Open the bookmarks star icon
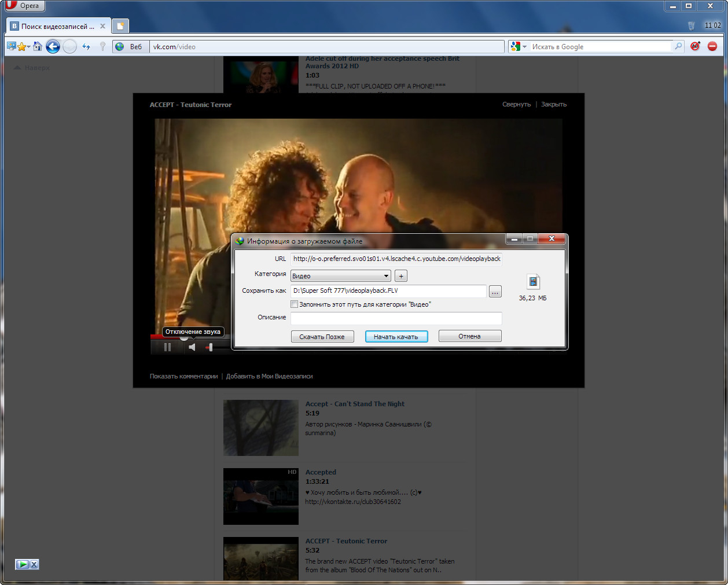728x585 pixels. click(22, 46)
